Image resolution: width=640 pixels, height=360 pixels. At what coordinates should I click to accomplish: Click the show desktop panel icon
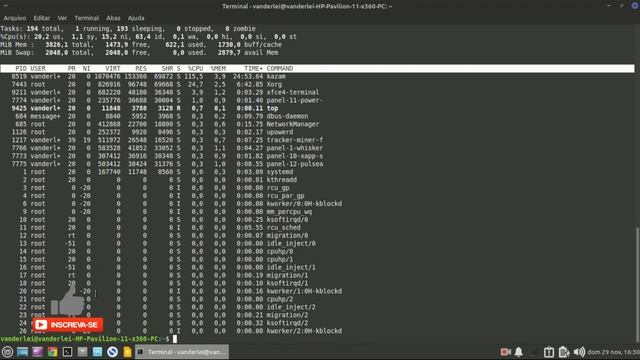pos(22,352)
